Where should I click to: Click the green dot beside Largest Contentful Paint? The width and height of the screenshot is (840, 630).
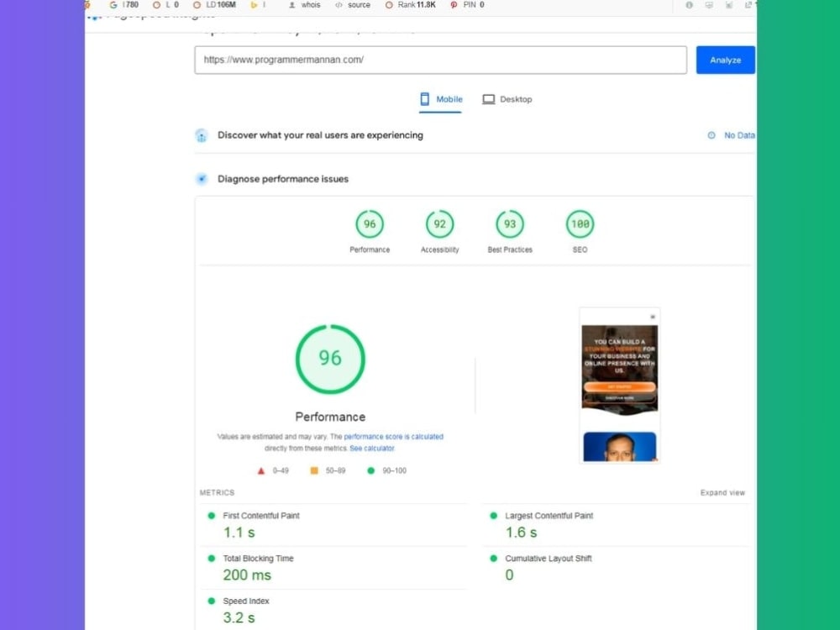[x=493, y=516]
